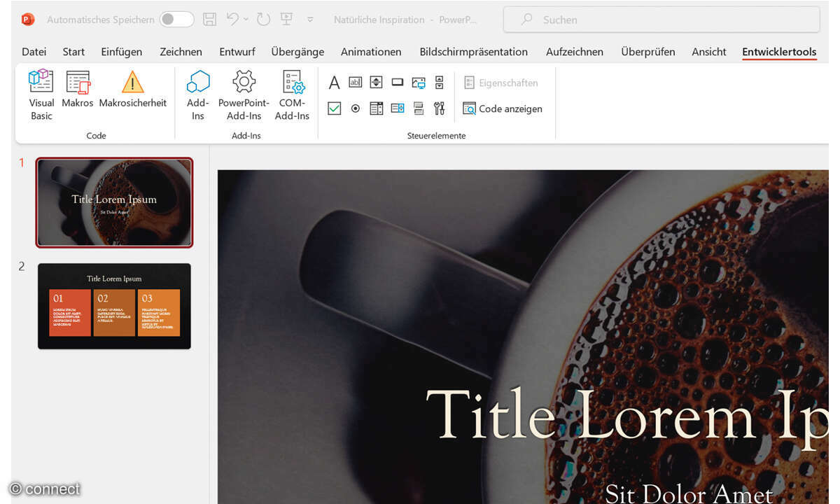The height and width of the screenshot is (504, 840).
Task: Click the greyed-out Eigenschaften button
Action: click(x=501, y=83)
